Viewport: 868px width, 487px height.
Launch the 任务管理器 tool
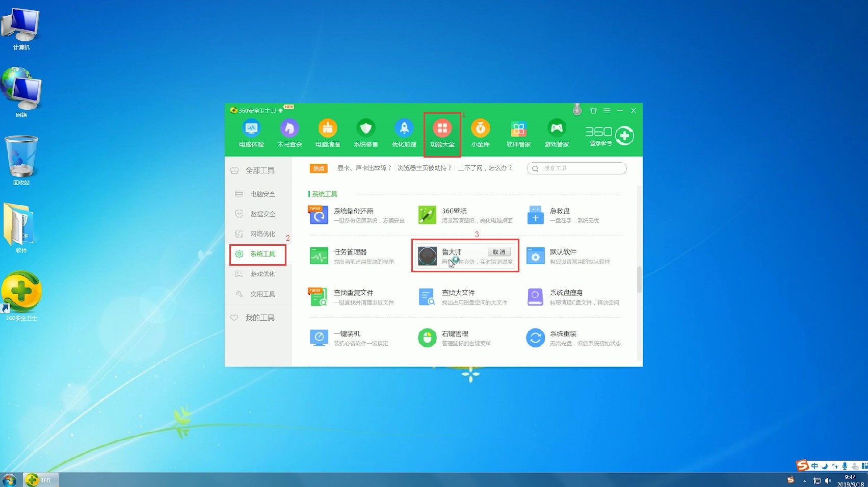[x=319, y=256]
